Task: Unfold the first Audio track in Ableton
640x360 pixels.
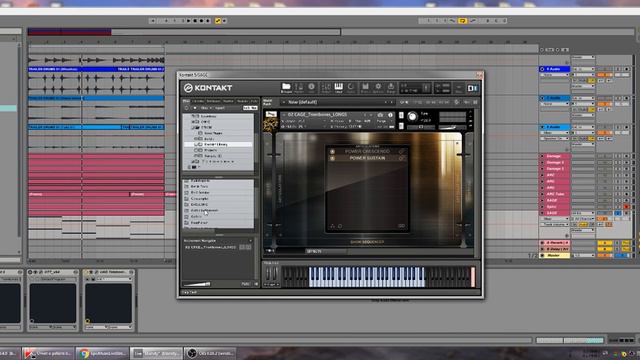Action: (x=542, y=69)
